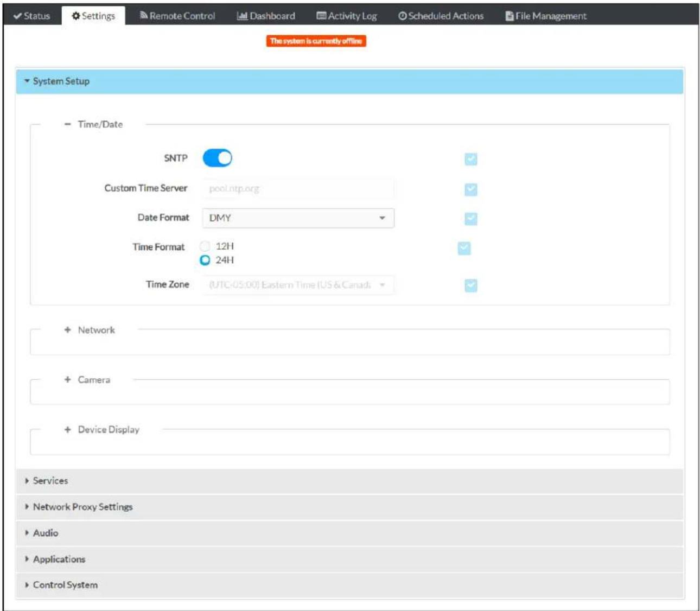Viewport: 700px width, 611px height.
Task: Toggle the SNTP switch off
Action: (x=217, y=158)
